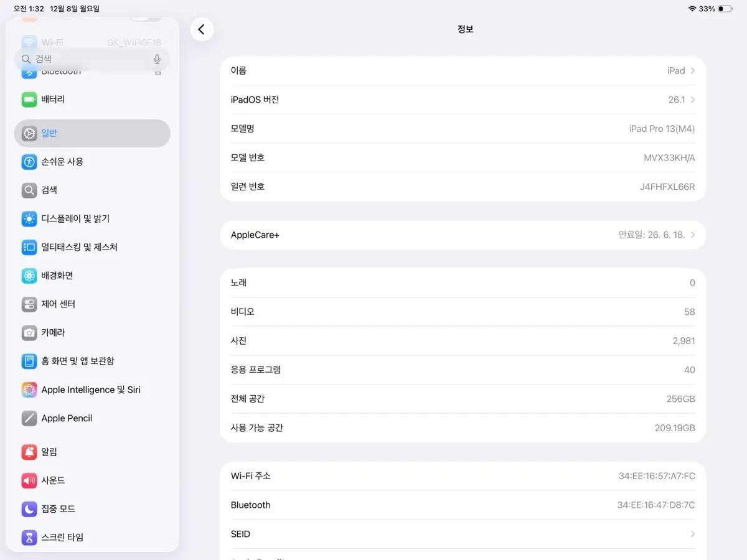Image resolution: width=747 pixels, height=560 pixels.
Task: Select the 알림 sidebar label
Action: (x=49, y=452)
